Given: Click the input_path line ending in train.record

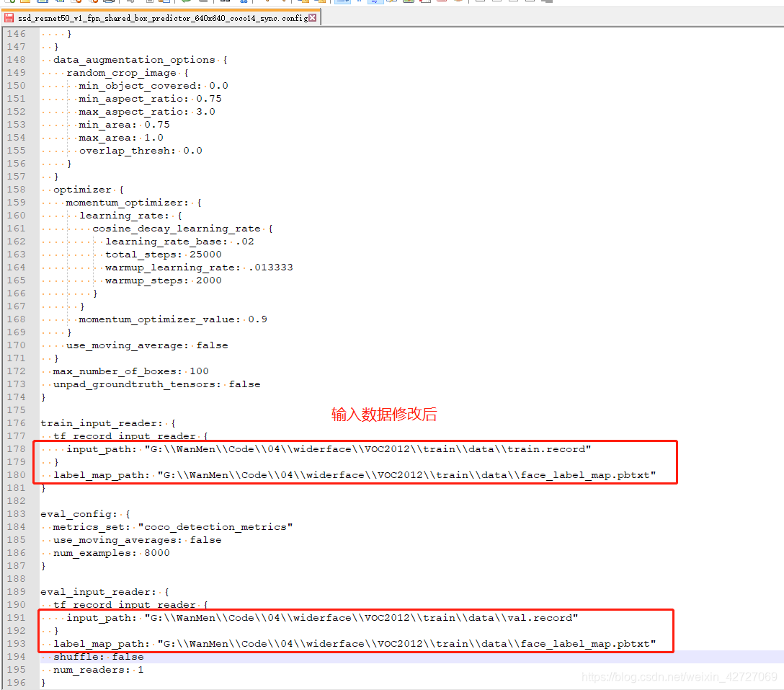Looking at the screenshot, I should point(329,450).
